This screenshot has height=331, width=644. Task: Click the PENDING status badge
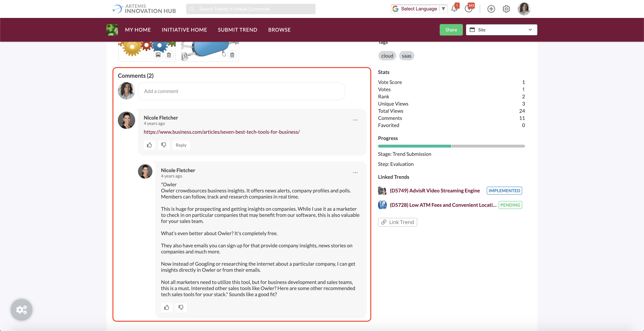click(510, 205)
